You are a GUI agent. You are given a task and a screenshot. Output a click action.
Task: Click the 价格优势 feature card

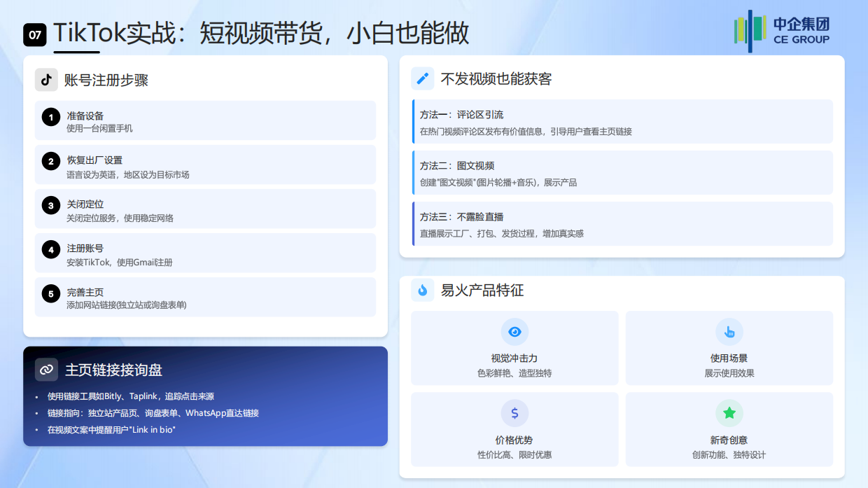click(x=514, y=430)
